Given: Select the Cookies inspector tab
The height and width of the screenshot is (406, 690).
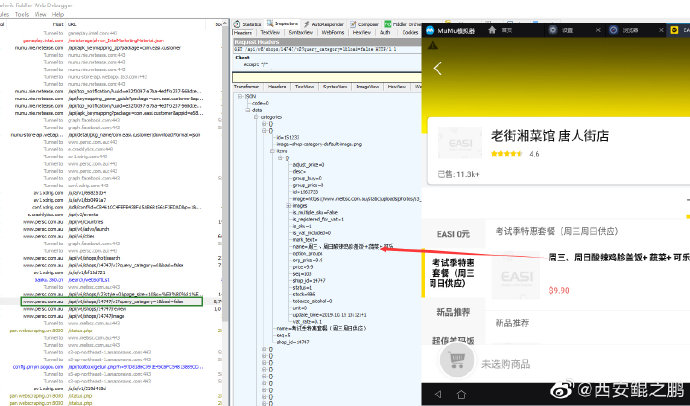Looking at the screenshot, I should [x=410, y=33].
